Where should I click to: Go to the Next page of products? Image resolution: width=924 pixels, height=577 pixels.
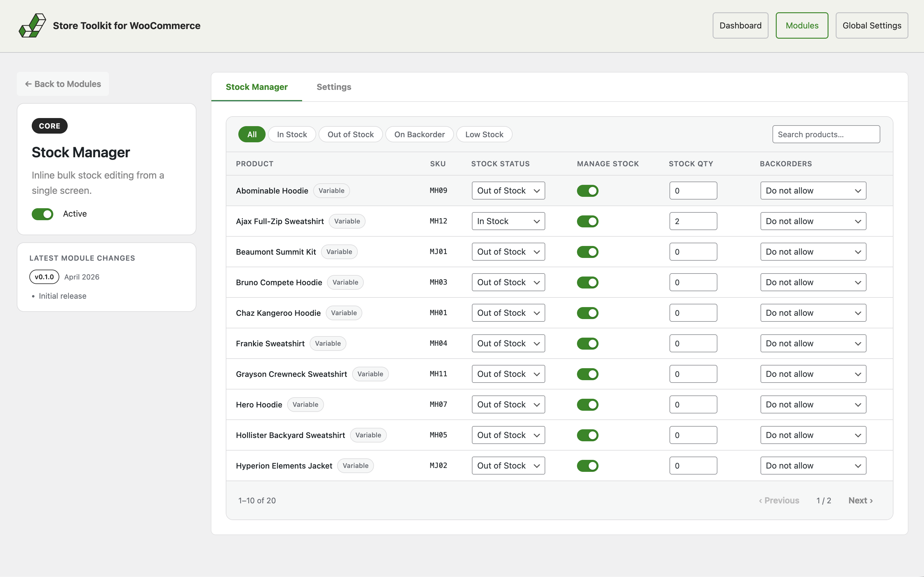tap(860, 500)
